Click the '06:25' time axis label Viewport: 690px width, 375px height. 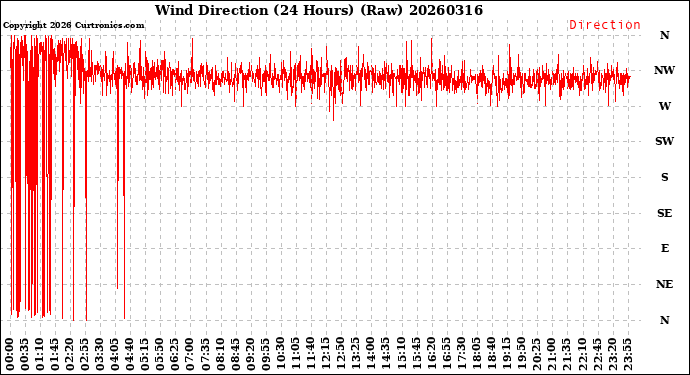click(176, 354)
